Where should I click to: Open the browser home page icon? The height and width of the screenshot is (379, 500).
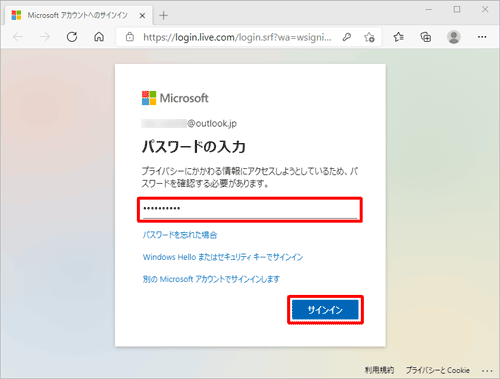tap(99, 37)
